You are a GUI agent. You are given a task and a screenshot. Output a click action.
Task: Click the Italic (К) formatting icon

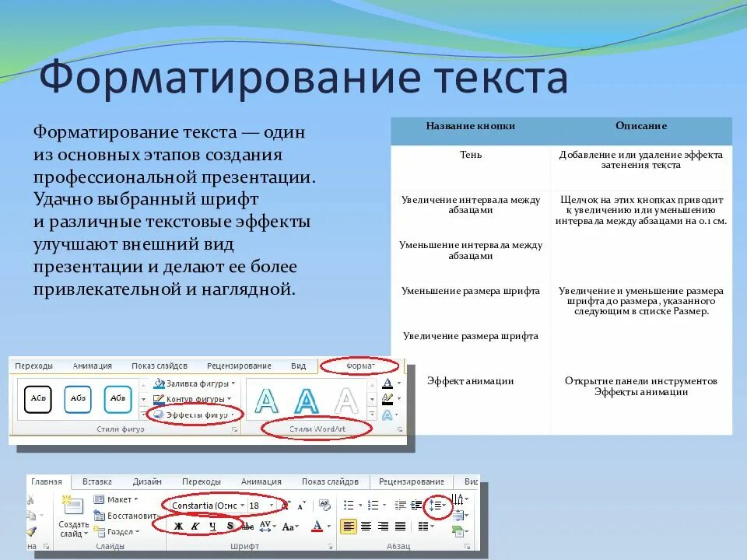pos(195,527)
